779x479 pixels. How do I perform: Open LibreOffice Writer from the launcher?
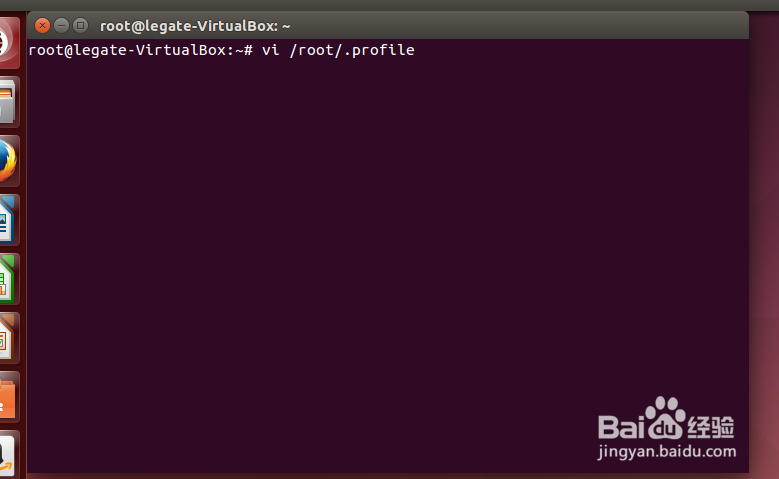pyautogui.click(x=7, y=219)
